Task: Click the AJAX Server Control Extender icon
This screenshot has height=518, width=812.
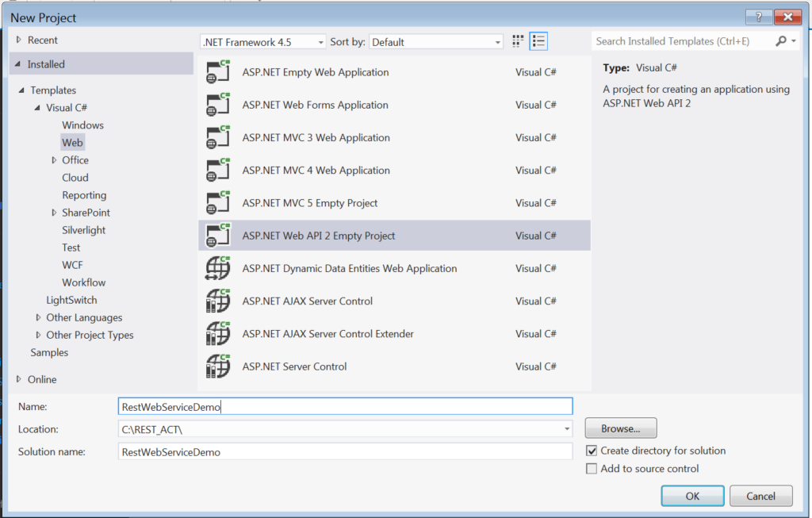Action: coord(218,333)
